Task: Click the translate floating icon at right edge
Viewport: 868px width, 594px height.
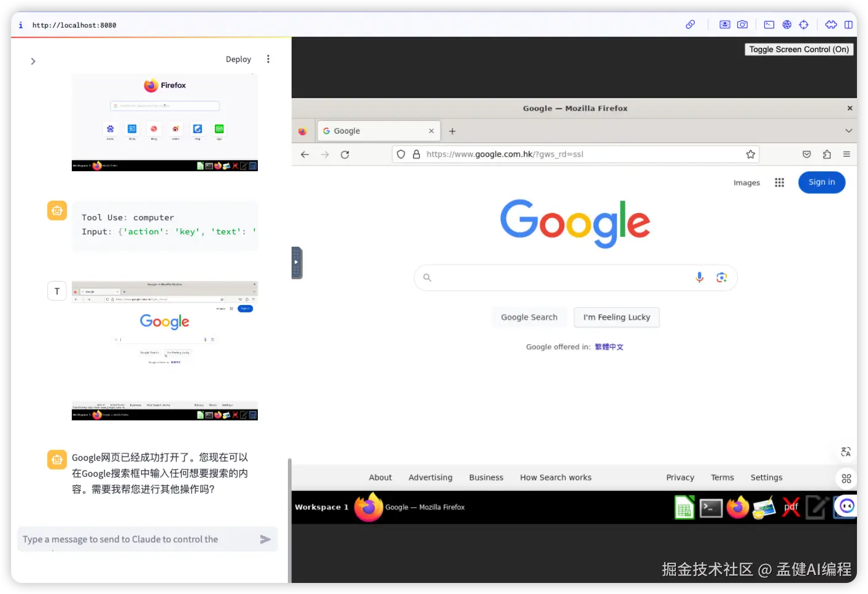Action: click(846, 452)
